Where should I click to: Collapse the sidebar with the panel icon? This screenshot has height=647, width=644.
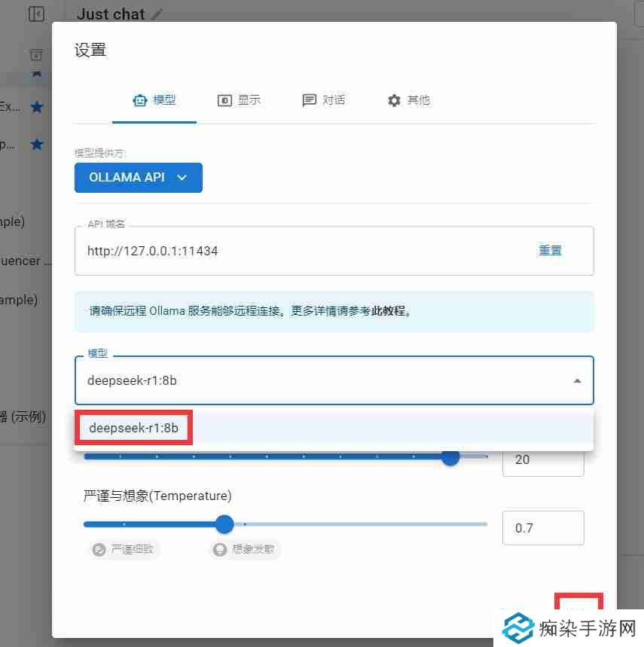(x=36, y=14)
